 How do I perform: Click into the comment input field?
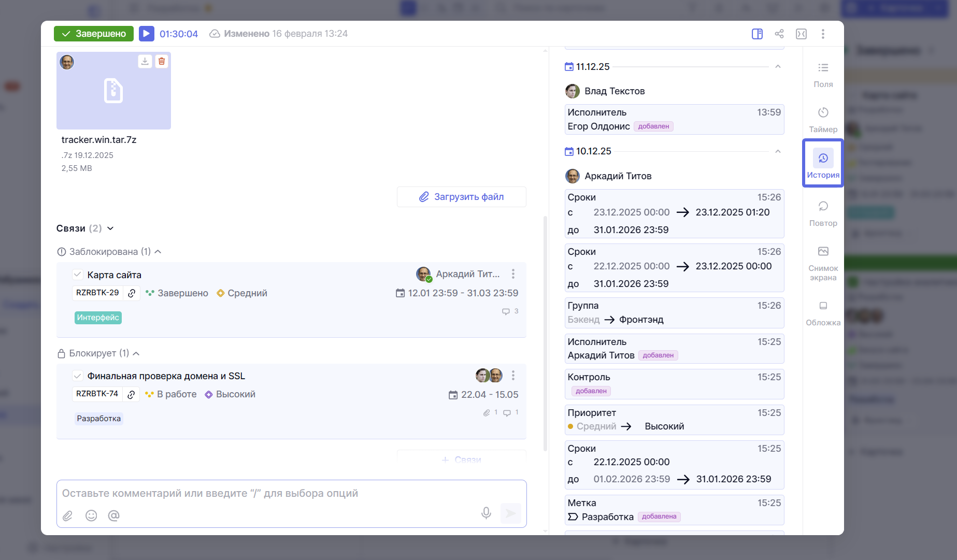(x=290, y=493)
